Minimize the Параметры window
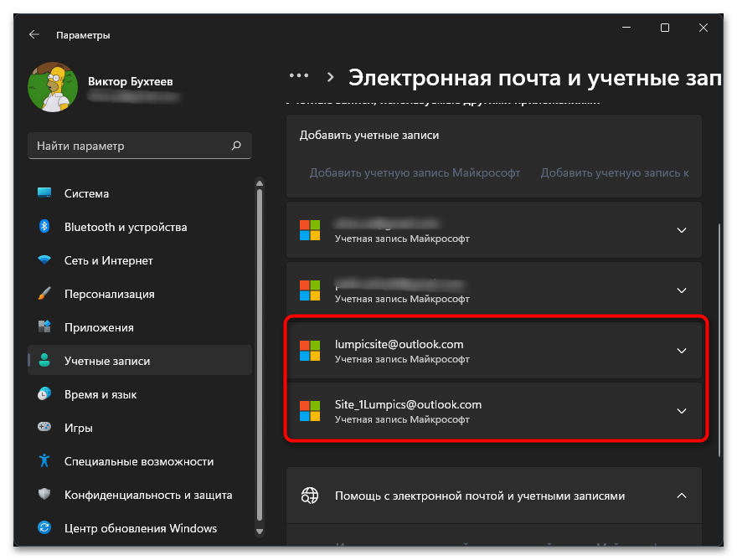Screen dimensions: 737x560 [626, 28]
